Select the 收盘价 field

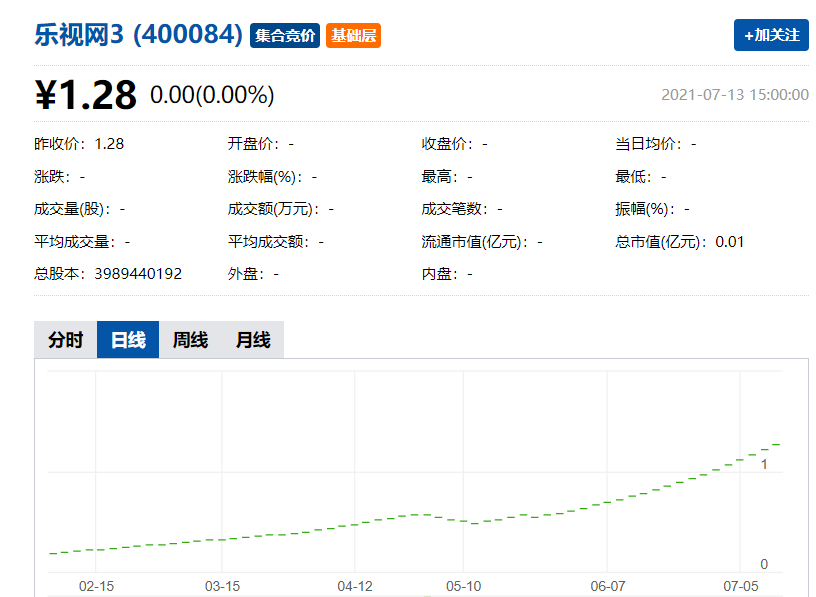click(454, 144)
